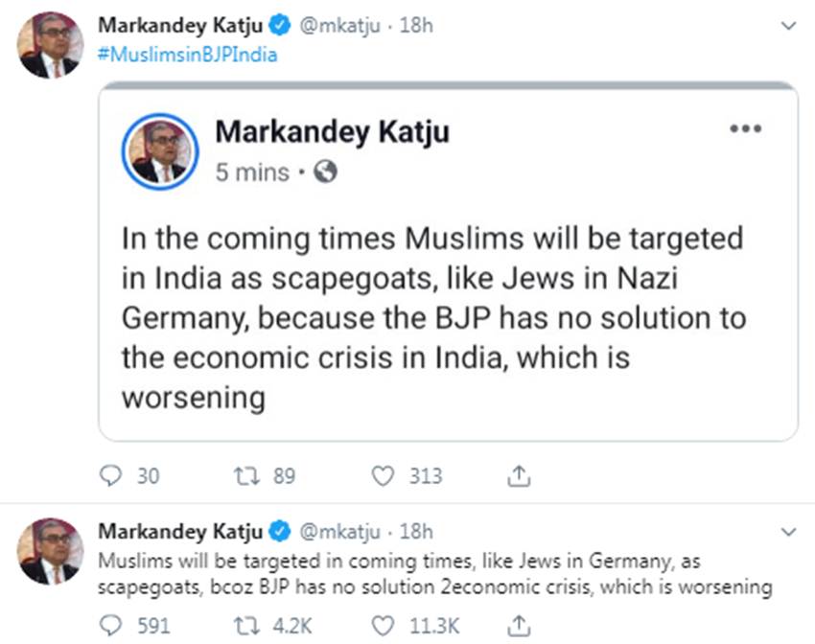
Task: Click the first tweet's 18h timestamp
Action: (415, 26)
